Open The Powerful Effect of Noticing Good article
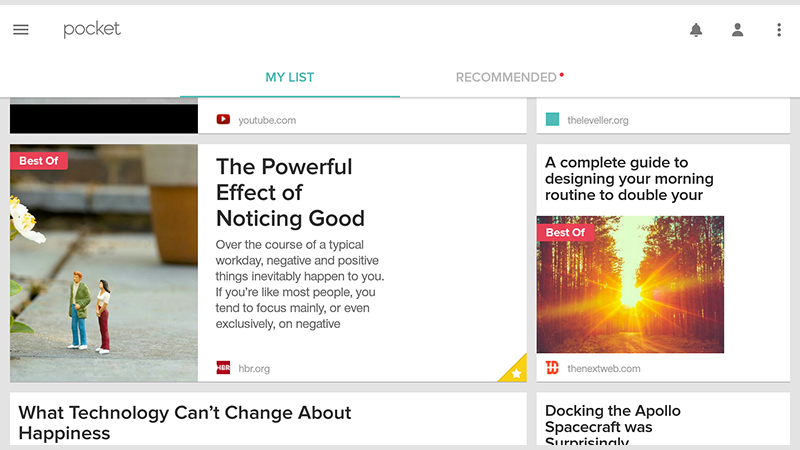The width and height of the screenshot is (800, 450). tap(290, 193)
